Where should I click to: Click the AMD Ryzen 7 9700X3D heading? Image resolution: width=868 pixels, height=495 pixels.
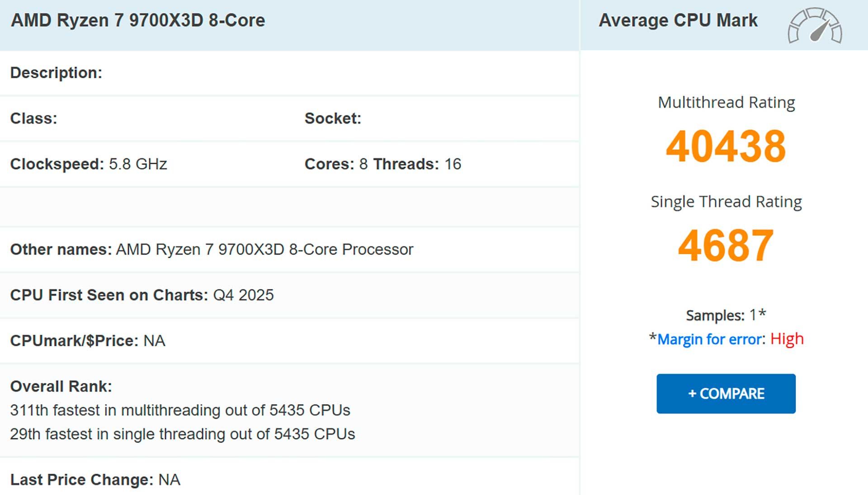pyautogui.click(x=137, y=20)
